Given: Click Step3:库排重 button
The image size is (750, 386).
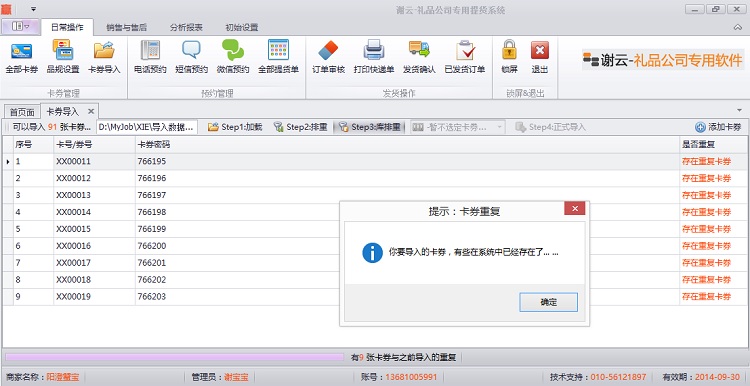Looking at the screenshot, I should 369,127.
